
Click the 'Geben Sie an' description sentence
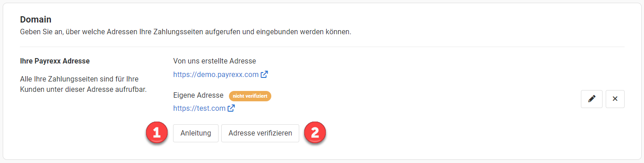point(186,32)
